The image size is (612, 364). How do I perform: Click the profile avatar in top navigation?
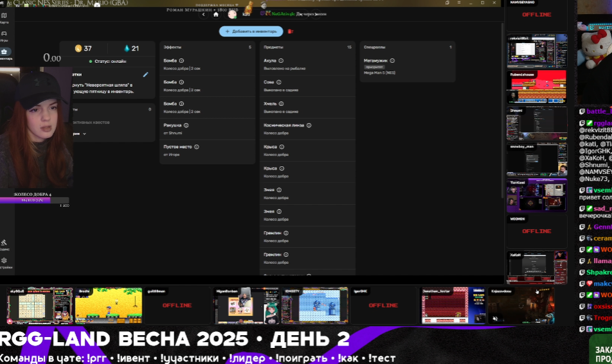[x=232, y=14]
